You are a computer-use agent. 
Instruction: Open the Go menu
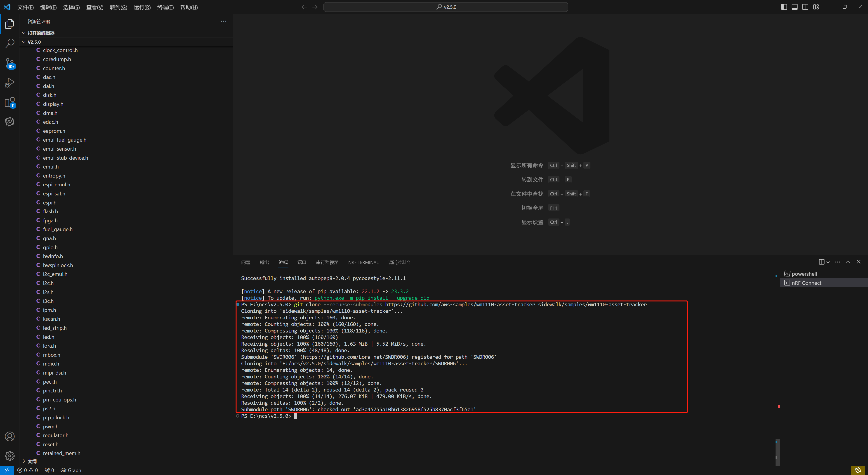click(118, 7)
